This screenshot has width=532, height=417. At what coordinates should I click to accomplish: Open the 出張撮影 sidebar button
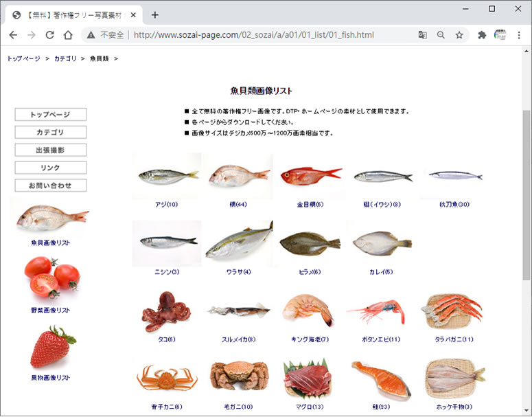point(51,150)
